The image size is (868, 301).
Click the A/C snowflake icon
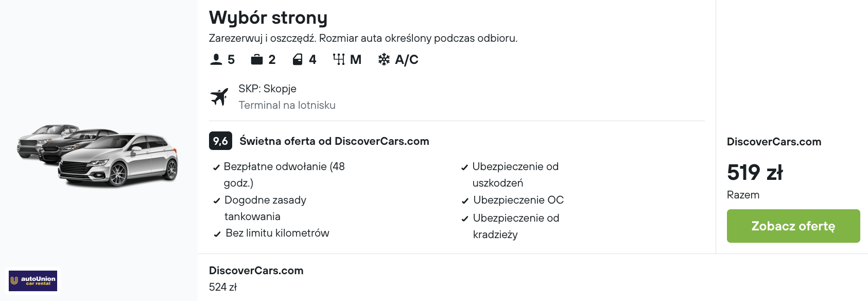coord(384,60)
